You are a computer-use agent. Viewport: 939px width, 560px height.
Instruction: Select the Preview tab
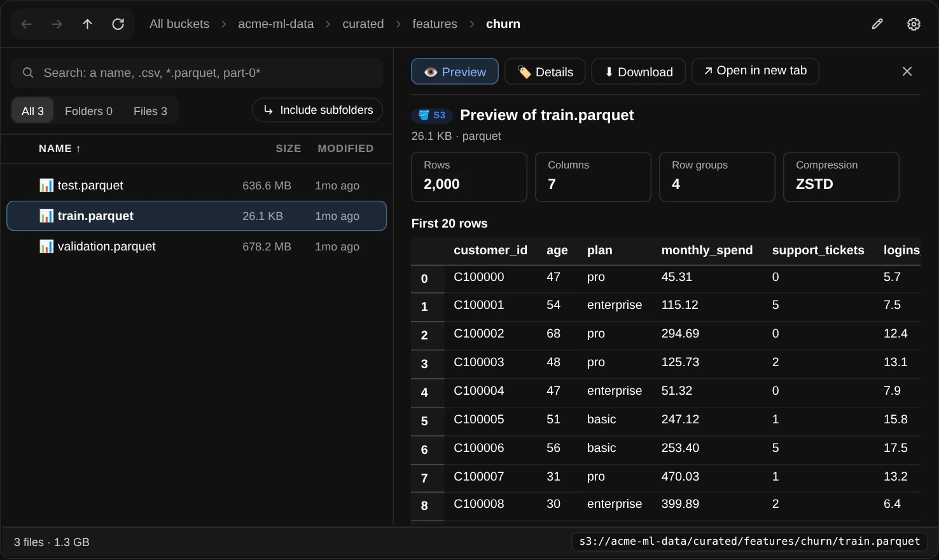coord(455,72)
